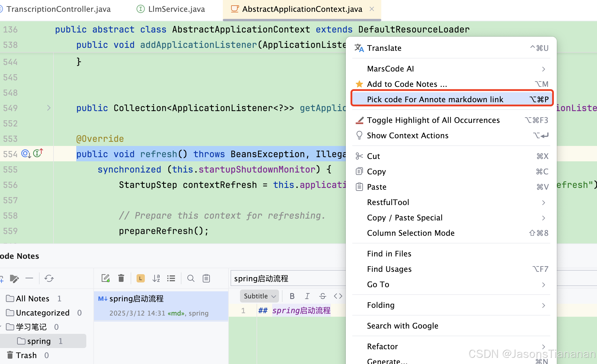The width and height of the screenshot is (597, 364).
Task: Open the Subtitle heading dropdown
Action: [259, 296]
